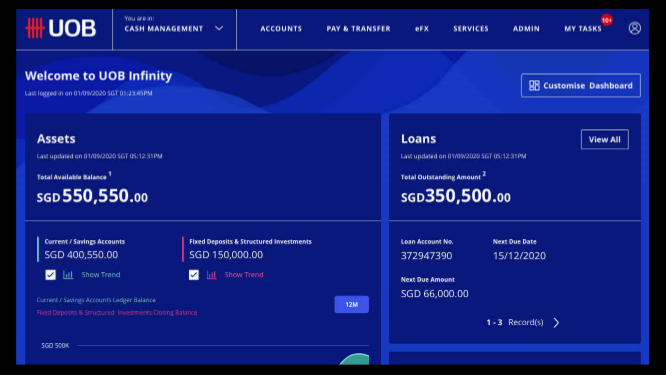Click the dropdown chevron beside Cash Management

[x=219, y=28]
